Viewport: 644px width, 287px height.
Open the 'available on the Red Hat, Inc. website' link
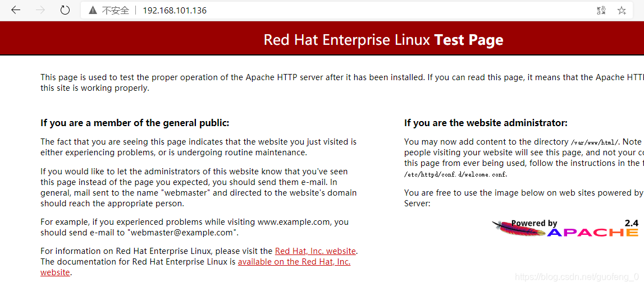tap(195, 267)
